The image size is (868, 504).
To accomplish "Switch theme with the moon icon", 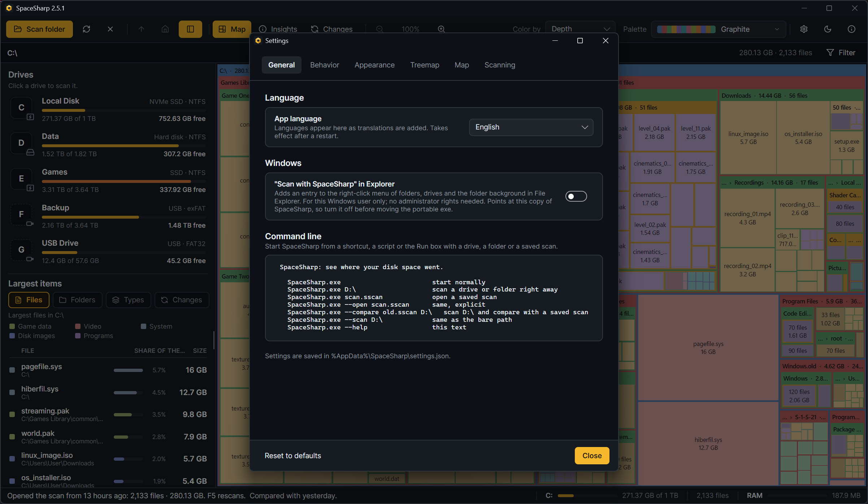I will pyautogui.click(x=828, y=29).
